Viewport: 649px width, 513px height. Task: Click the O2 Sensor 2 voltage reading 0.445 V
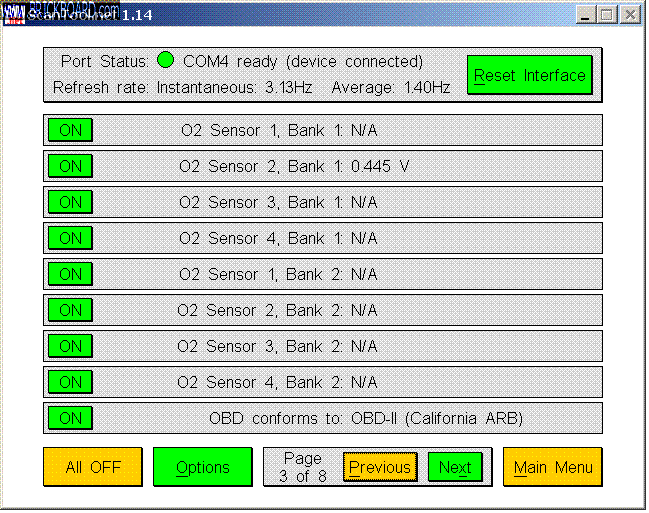point(379,166)
